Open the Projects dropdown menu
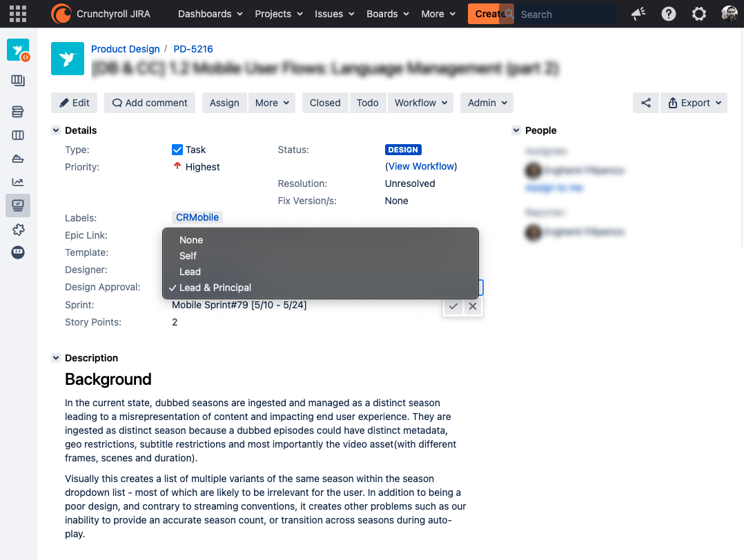The height and width of the screenshot is (560, 744). pyautogui.click(x=279, y=14)
